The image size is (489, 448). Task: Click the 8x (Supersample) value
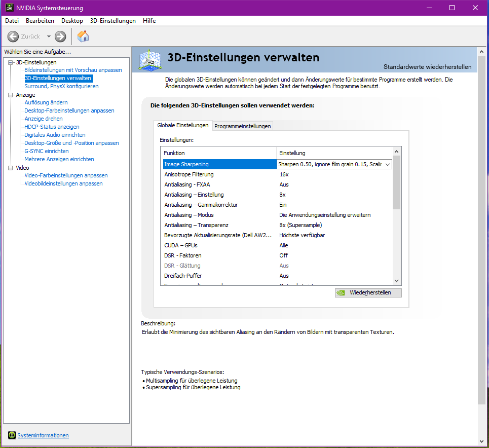click(300, 225)
